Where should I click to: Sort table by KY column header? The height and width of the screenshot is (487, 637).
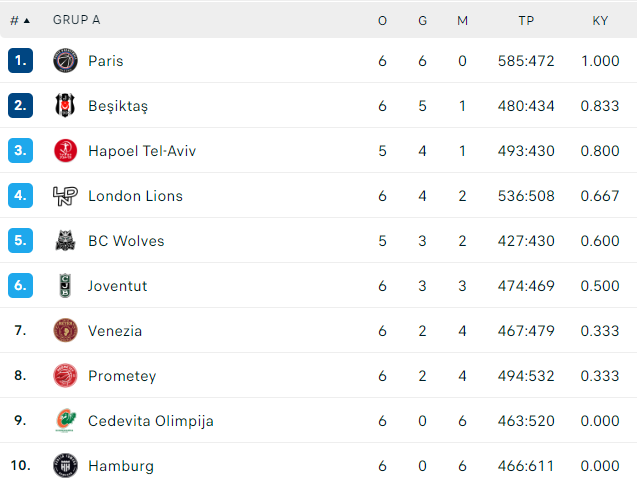click(600, 21)
